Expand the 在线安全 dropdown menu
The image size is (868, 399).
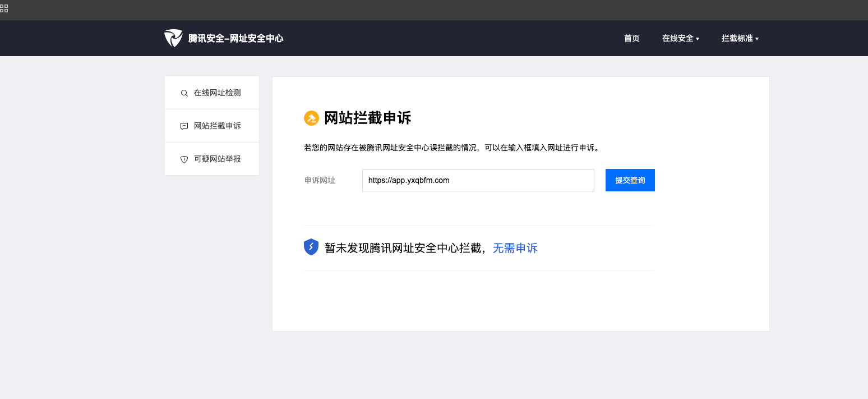click(x=681, y=38)
